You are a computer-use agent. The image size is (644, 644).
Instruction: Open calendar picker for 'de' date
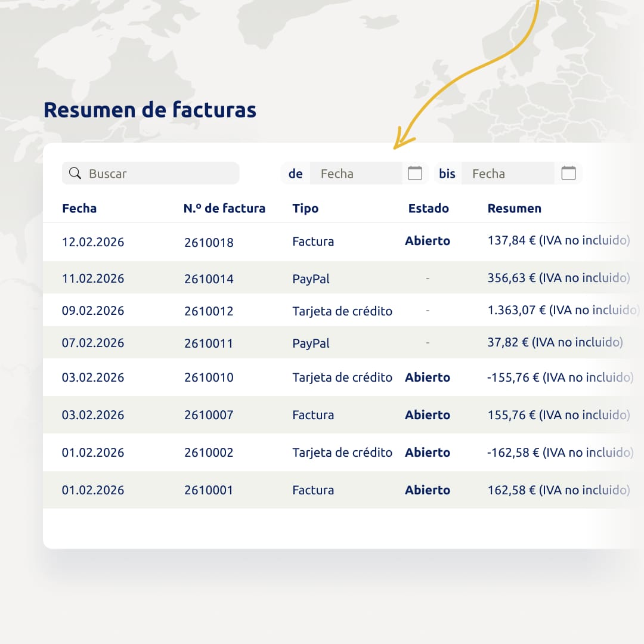415,174
